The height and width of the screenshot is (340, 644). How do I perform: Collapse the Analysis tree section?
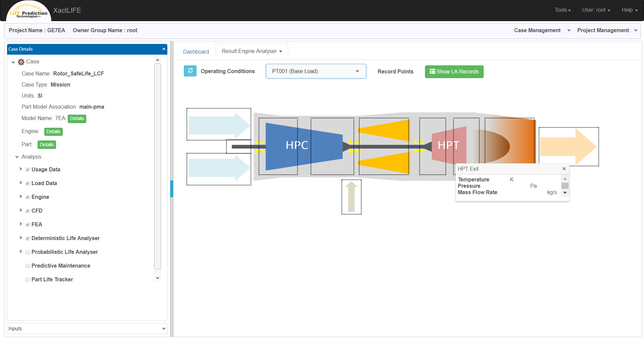point(17,157)
